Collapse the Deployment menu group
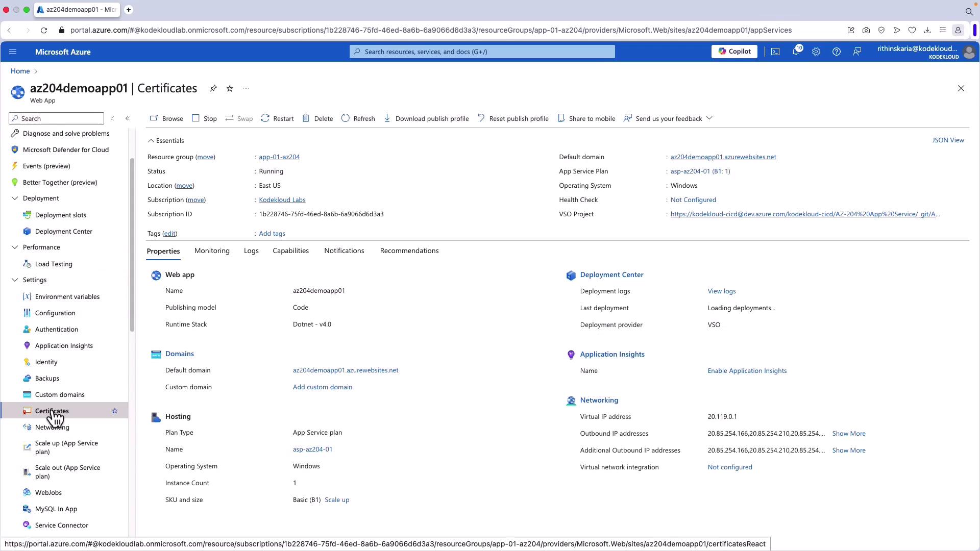This screenshot has width=980, height=551. [x=15, y=198]
